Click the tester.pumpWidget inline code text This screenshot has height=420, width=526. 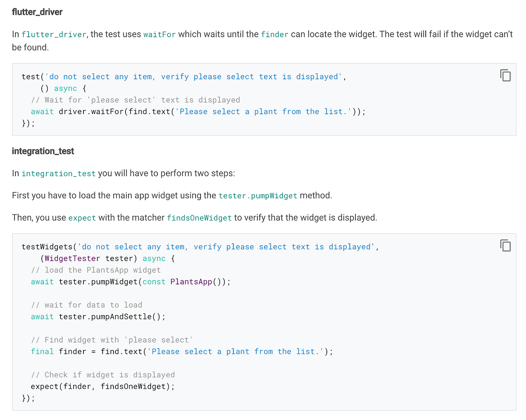tap(258, 196)
